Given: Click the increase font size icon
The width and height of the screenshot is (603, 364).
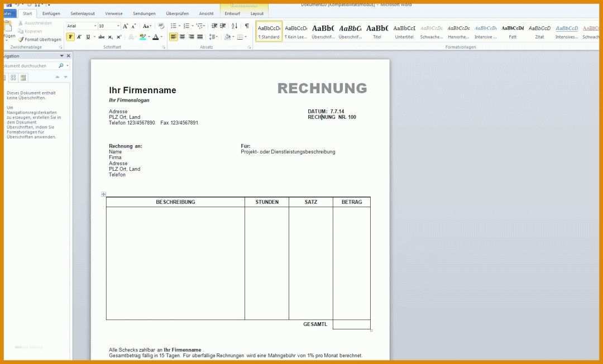Looking at the screenshot, I should (126, 26).
